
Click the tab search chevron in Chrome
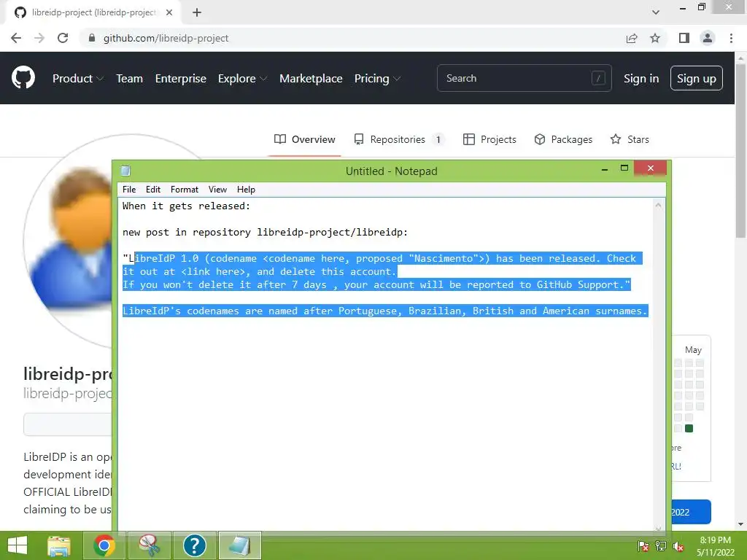pyautogui.click(x=656, y=12)
